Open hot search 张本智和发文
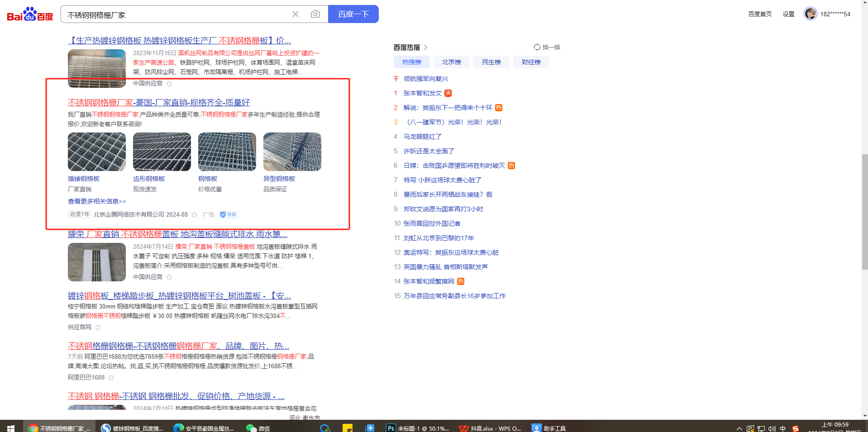 [x=422, y=93]
